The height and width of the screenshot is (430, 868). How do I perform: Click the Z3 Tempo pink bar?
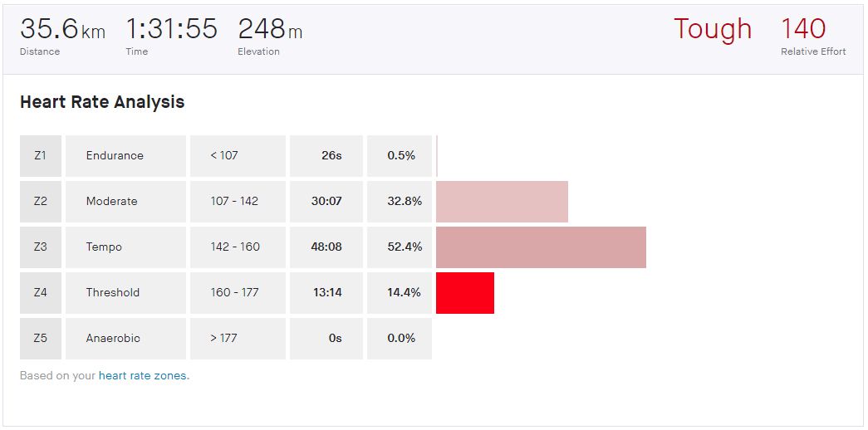(x=541, y=247)
